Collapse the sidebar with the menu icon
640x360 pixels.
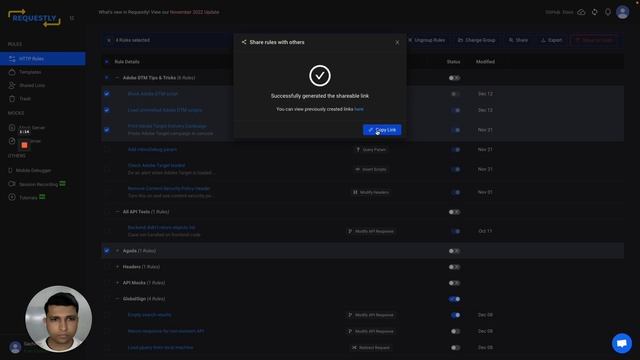pyautogui.click(x=72, y=18)
